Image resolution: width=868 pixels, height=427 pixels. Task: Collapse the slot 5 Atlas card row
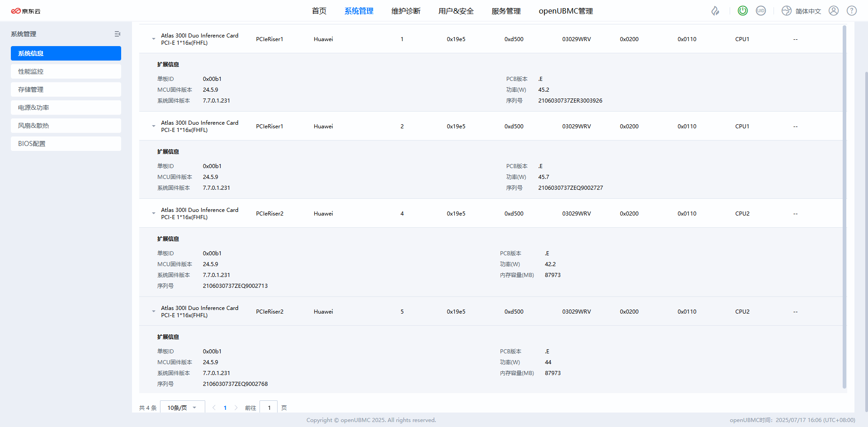click(154, 312)
